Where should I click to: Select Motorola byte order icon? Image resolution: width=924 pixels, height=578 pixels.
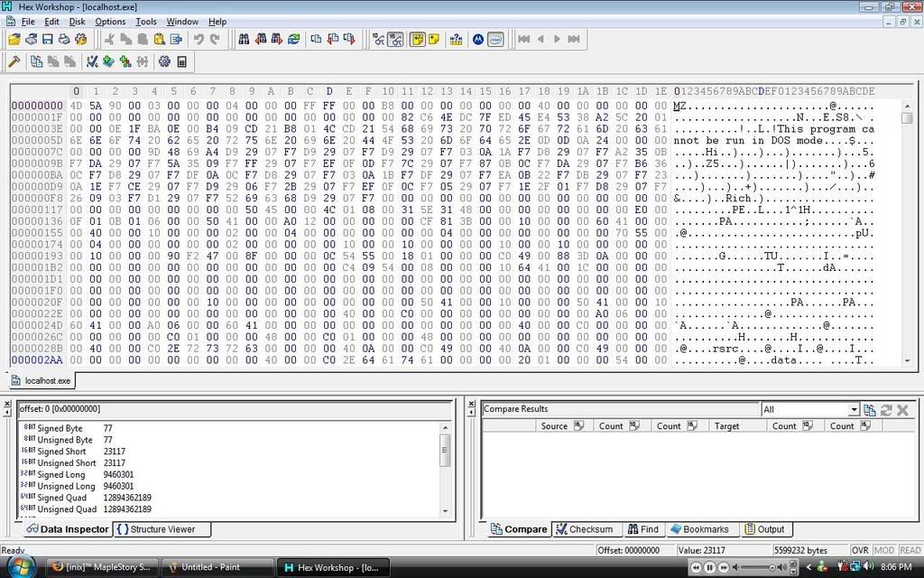click(x=478, y=40)
